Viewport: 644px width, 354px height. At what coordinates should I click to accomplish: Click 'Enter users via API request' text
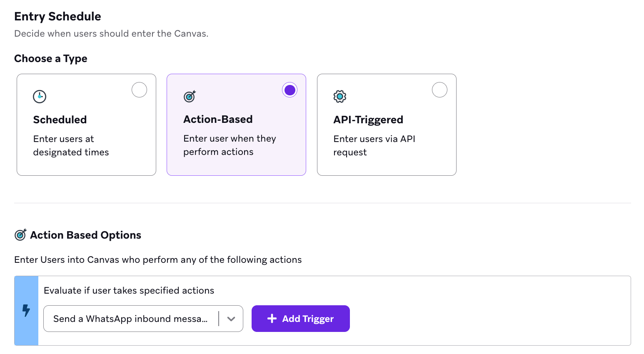click(x=374, y=145)
